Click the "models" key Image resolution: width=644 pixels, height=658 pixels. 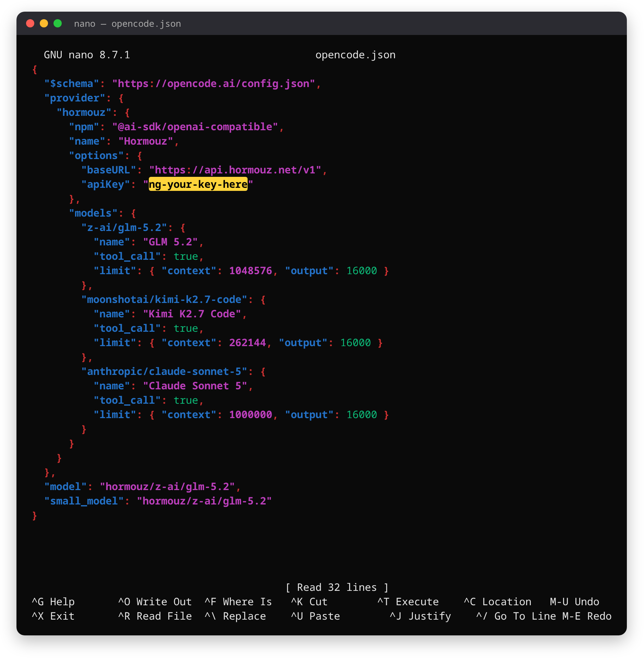(93, 213)
